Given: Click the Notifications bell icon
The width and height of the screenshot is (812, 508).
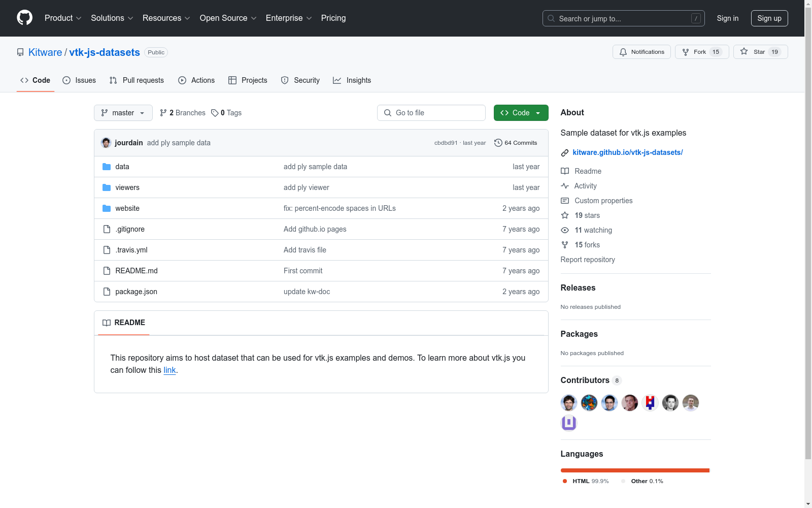Looking at the screenshot, I should (623, 52).
